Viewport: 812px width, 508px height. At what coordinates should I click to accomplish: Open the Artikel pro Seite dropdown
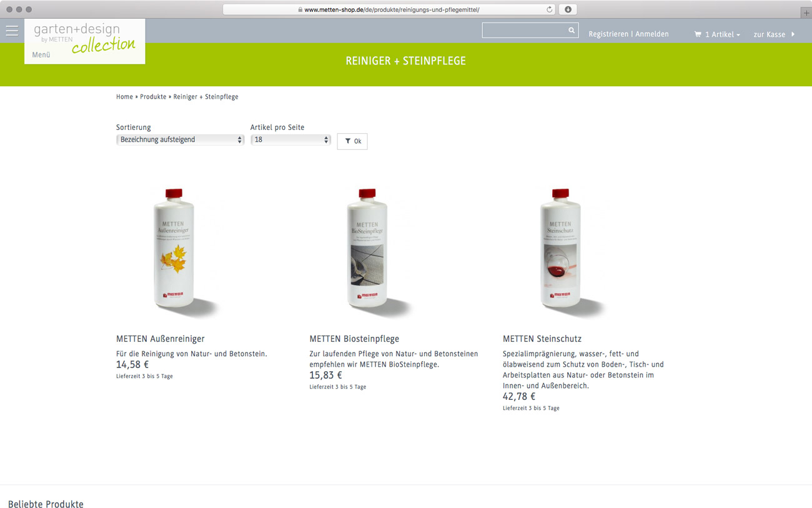290,140
